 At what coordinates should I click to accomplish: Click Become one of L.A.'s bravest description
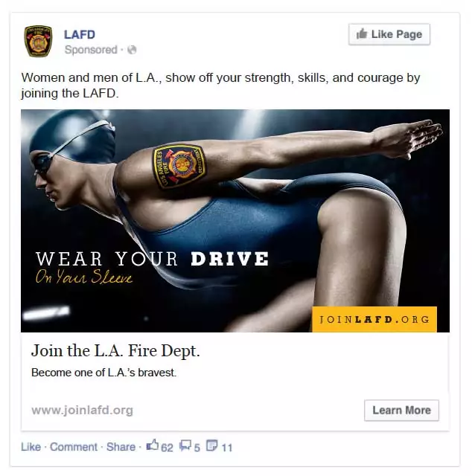(x=103, y=373)
